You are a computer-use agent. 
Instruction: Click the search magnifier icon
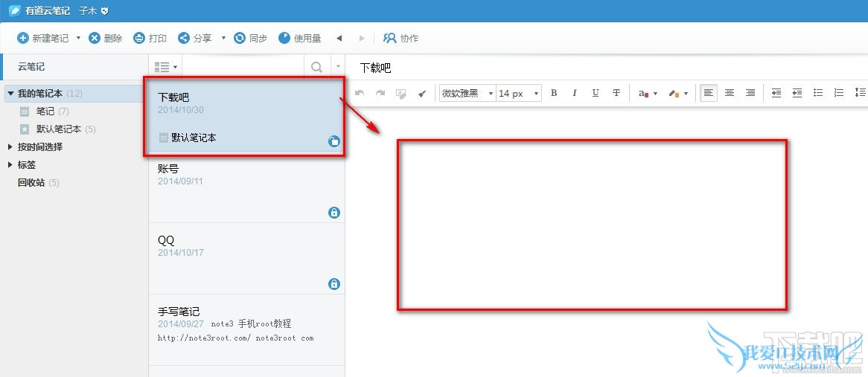tap(316, 67)
